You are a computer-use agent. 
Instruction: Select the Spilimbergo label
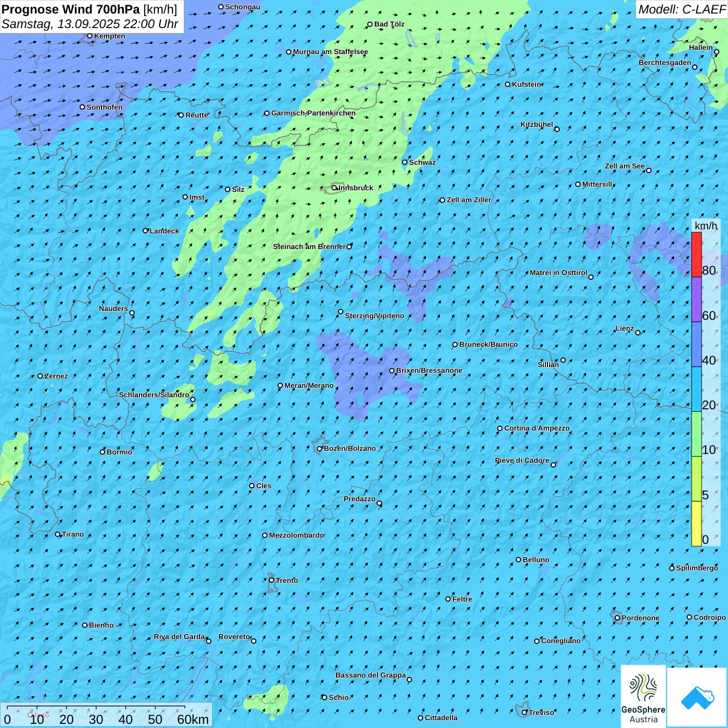pos(697,568)
